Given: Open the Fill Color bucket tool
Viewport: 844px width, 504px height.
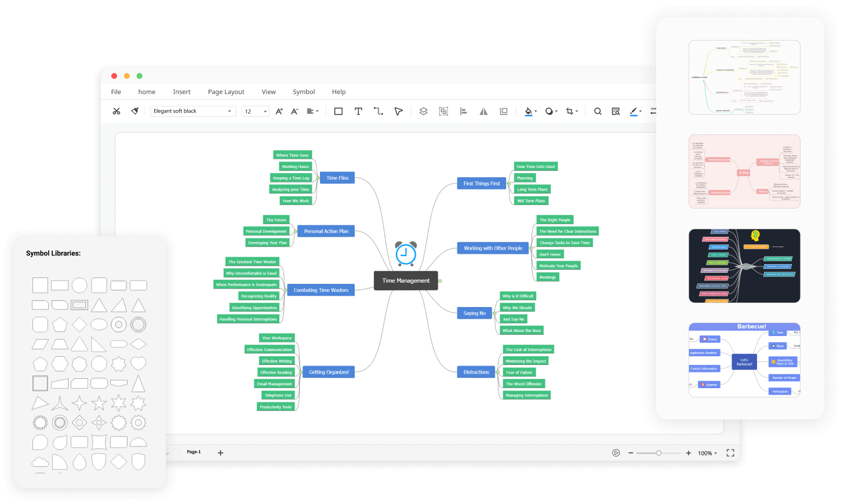Looking at the screenshot, I should click(528, 111).
